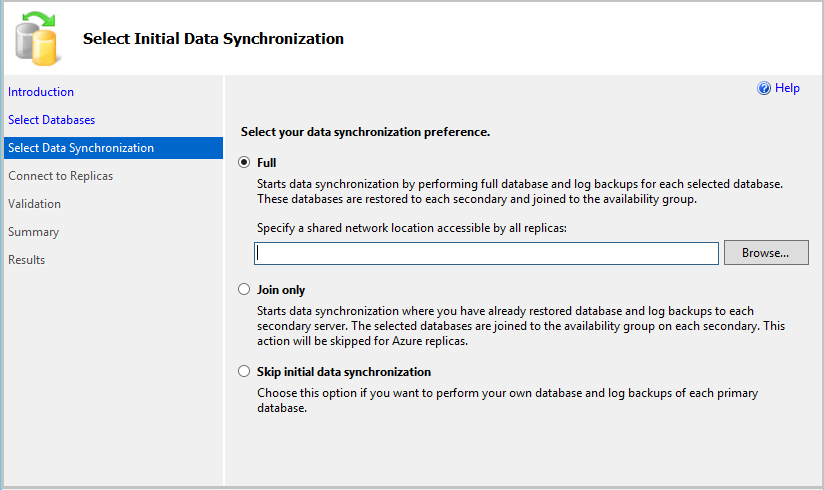This screenshot has height=490, width=824.
Task: Enable the Skip initial data synchronization radio button
Action: [244, 372]
